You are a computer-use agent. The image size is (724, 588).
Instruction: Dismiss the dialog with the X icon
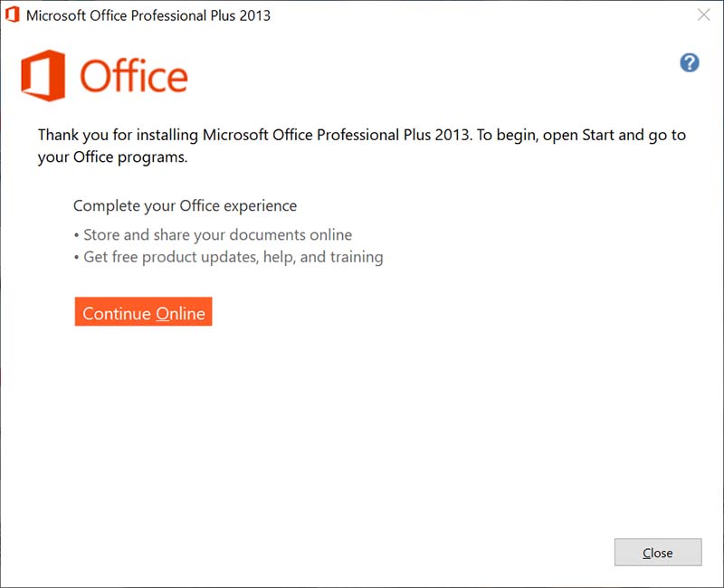tap(704, 14)
